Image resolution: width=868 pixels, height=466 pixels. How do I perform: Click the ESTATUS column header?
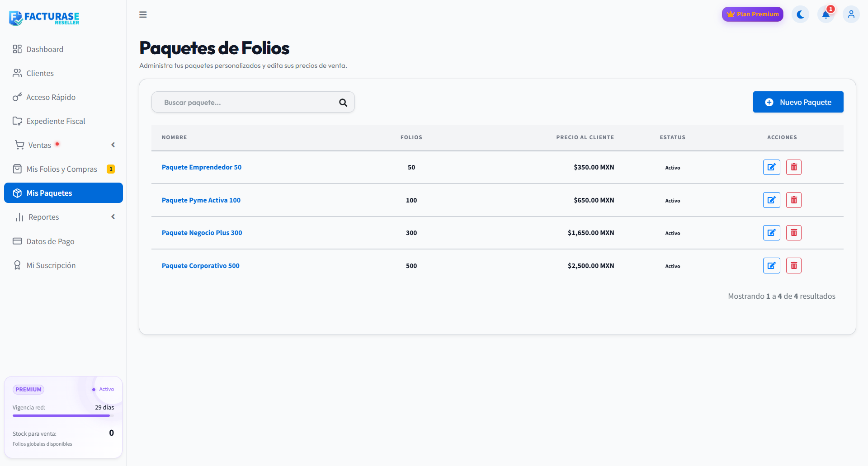pyautogui.click(x=673, y=137)
